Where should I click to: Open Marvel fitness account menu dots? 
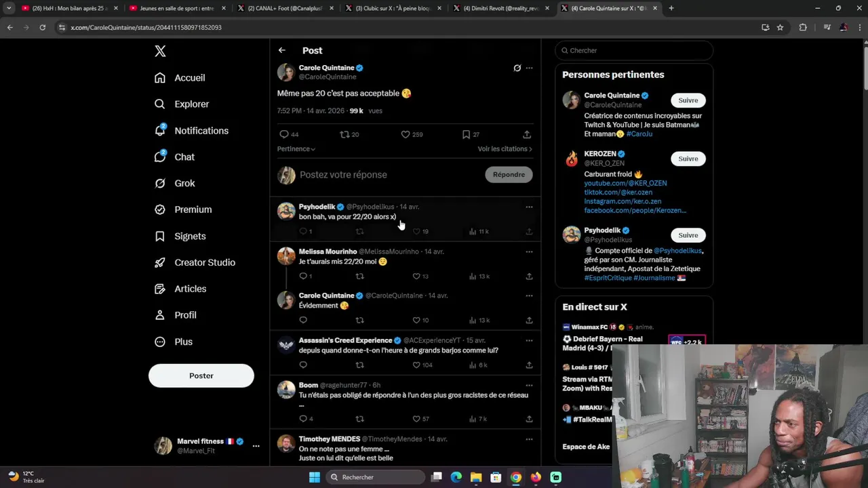256,446
